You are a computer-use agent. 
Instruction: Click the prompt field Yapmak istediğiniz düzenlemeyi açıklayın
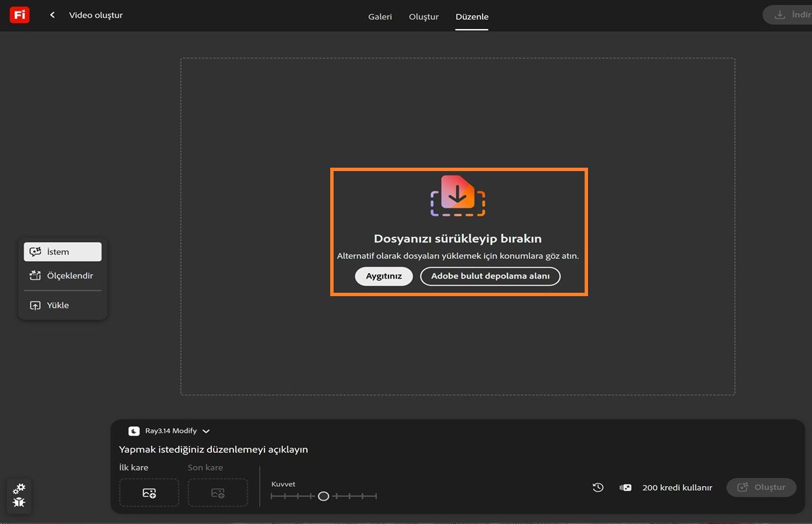(213, 449)
